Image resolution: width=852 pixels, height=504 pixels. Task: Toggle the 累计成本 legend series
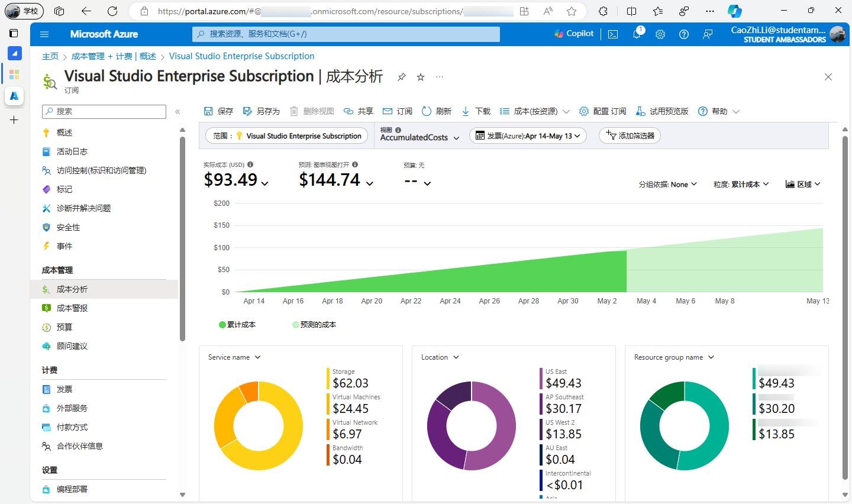point(237,324)
